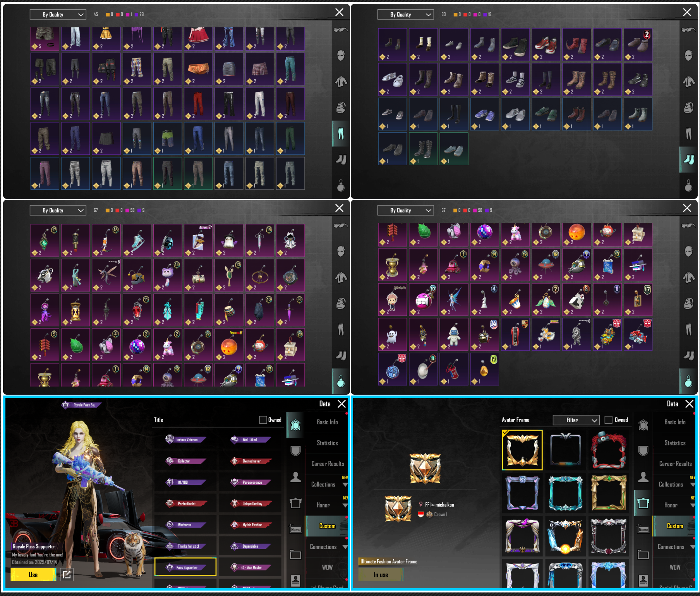Open By Quality dropdown in the 30-item shoes list

(405, 15)
